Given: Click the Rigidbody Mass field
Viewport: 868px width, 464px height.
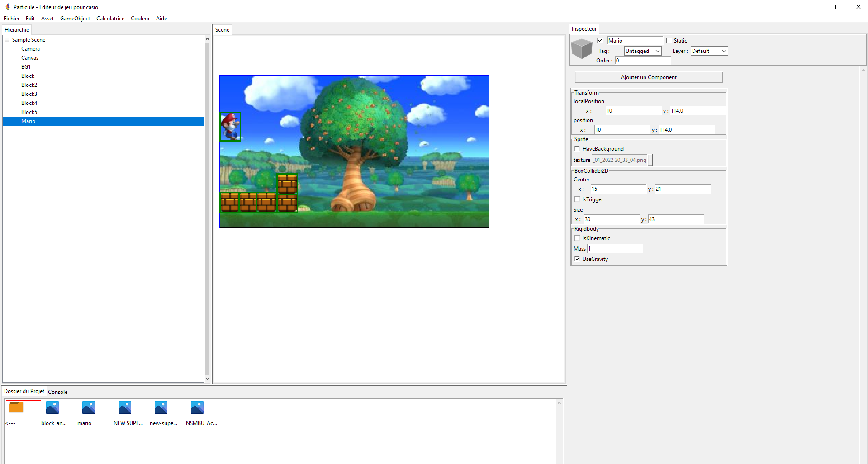Looking at the screenshot, I should pos(615,249).
